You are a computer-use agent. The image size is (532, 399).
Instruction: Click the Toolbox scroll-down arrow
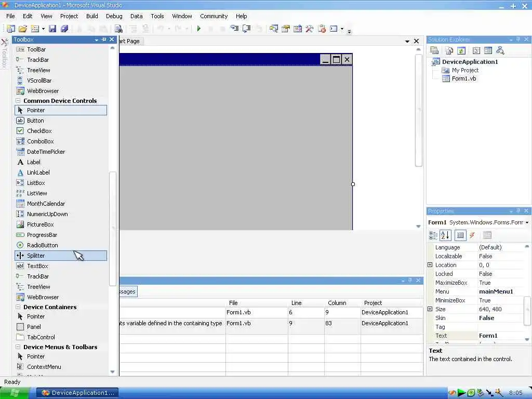112,372
